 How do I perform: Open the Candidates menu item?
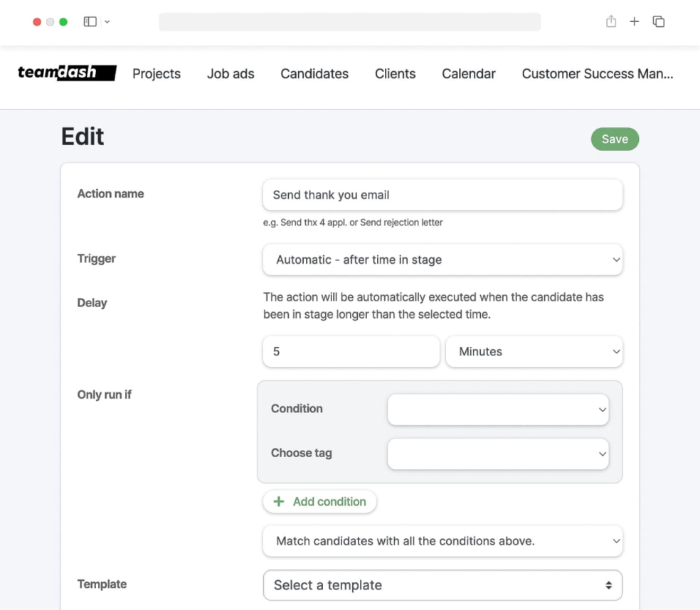point(314,74)
